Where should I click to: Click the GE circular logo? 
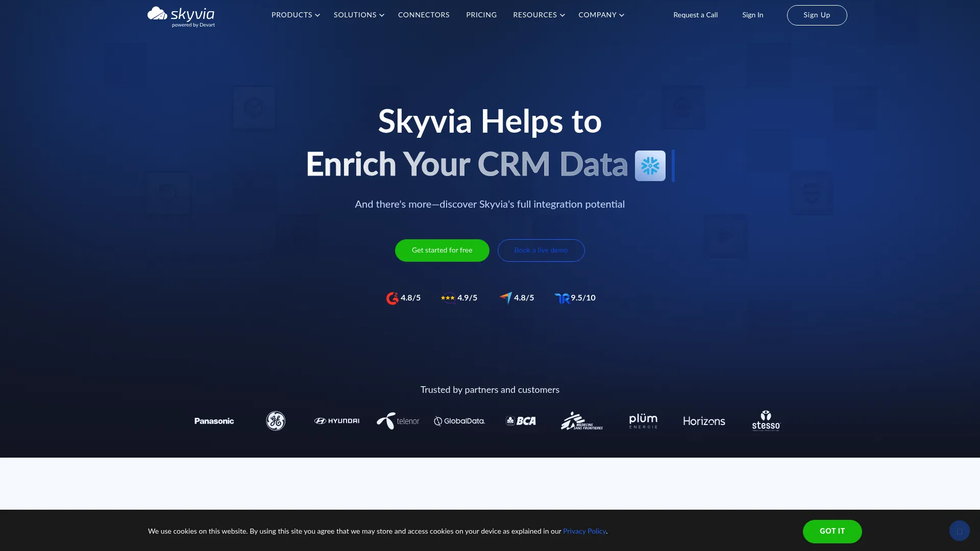pos(276,421)
